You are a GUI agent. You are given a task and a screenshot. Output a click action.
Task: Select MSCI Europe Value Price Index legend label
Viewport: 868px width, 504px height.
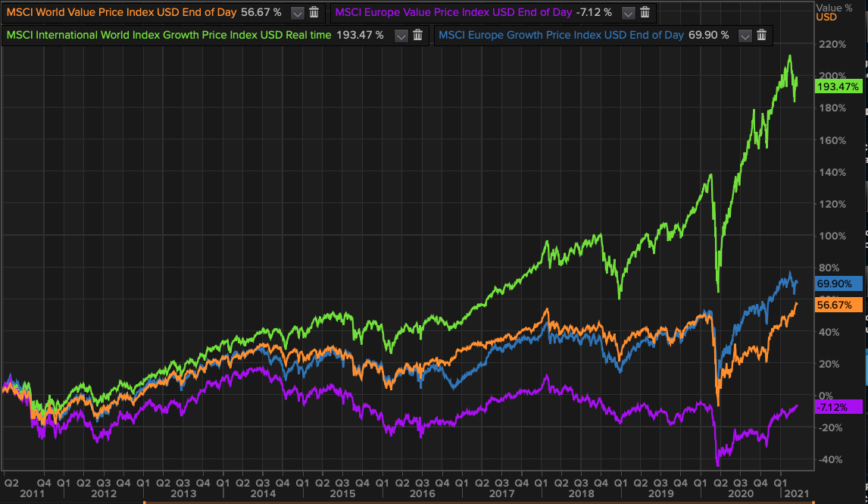coord(454,12)
